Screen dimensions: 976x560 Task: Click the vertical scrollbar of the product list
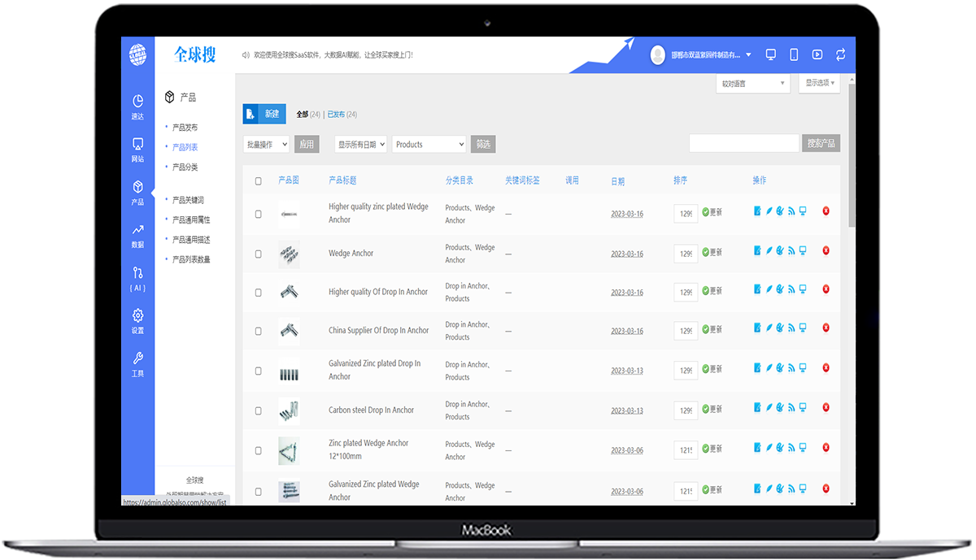pos(852,154)
